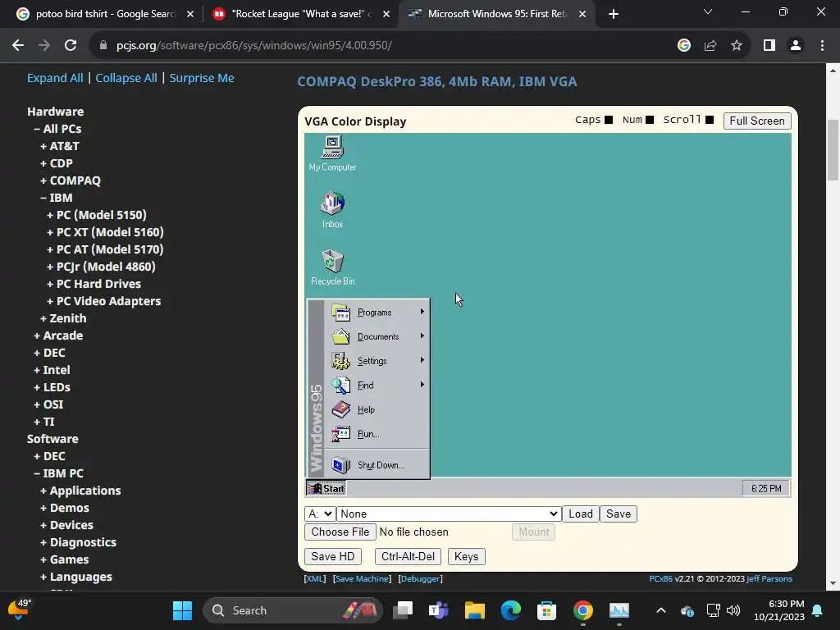Open the Jeff Parsons link

point(769,579)
